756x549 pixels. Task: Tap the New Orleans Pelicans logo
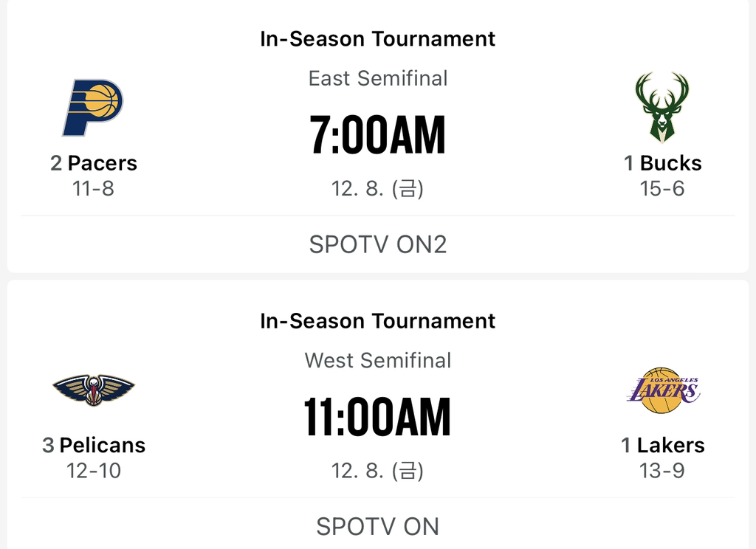(94, 390)
